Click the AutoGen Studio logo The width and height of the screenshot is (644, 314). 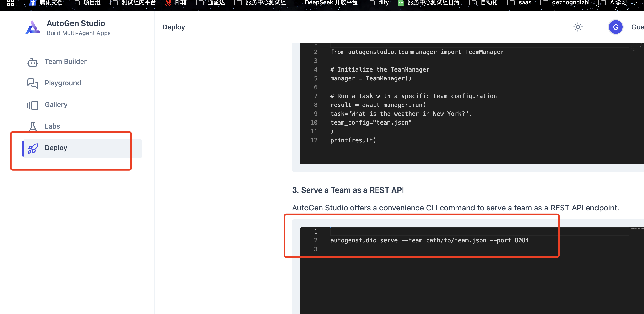33,27
